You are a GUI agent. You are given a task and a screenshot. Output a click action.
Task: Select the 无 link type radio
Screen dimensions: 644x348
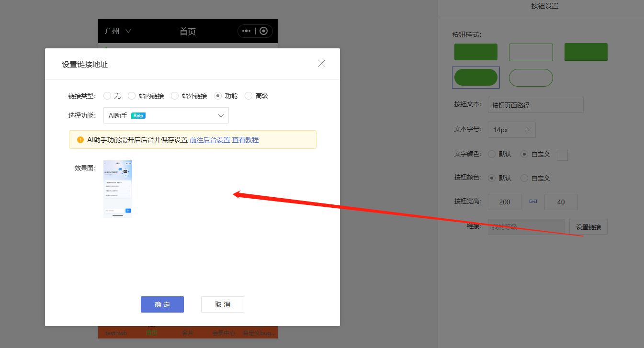pos(107,96)
